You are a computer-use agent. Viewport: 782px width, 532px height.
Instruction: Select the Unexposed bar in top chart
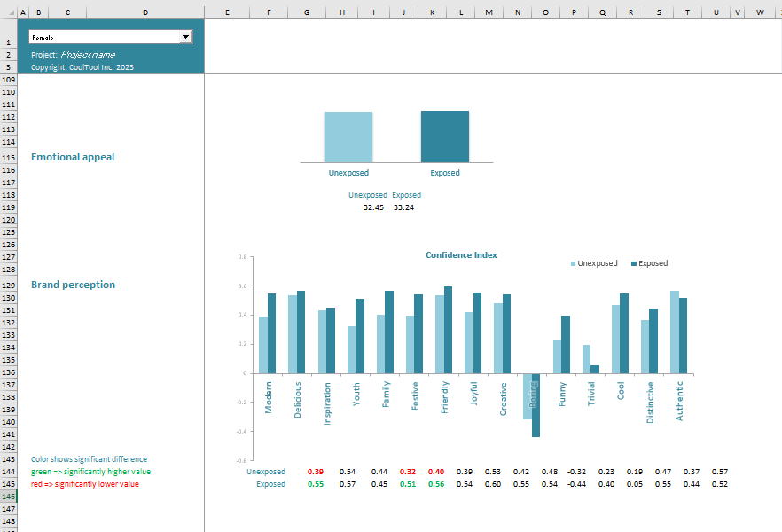(x=348, y=137)
